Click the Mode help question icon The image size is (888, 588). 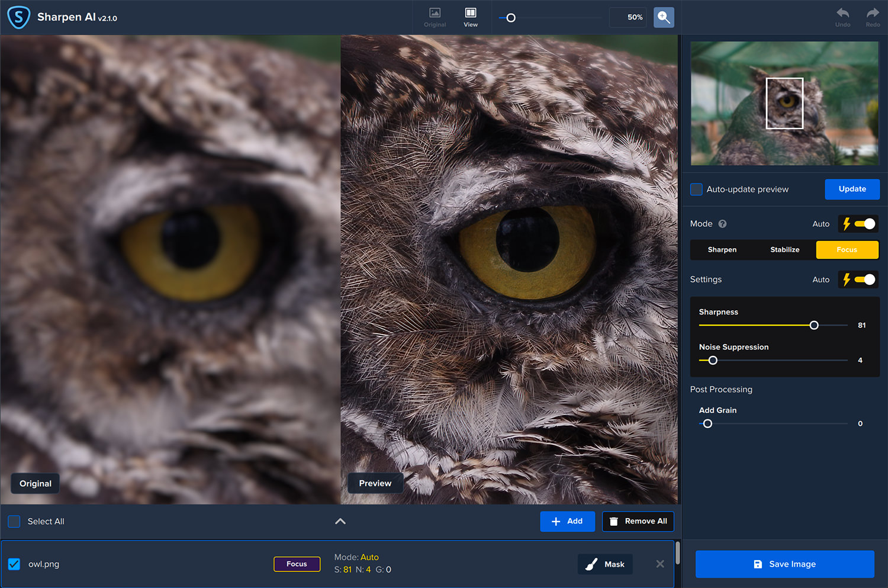click(x=722, y=224)
